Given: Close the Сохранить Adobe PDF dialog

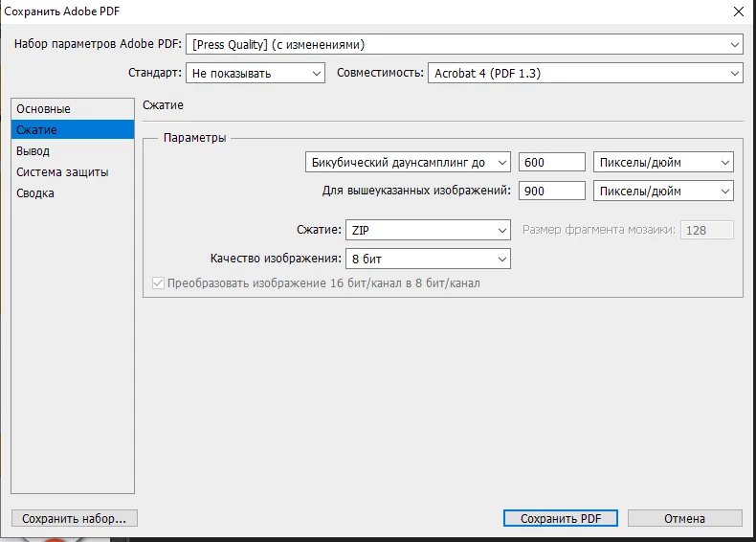Looking at the screenshot, I should pyautogui.click(x=739, y=11).
